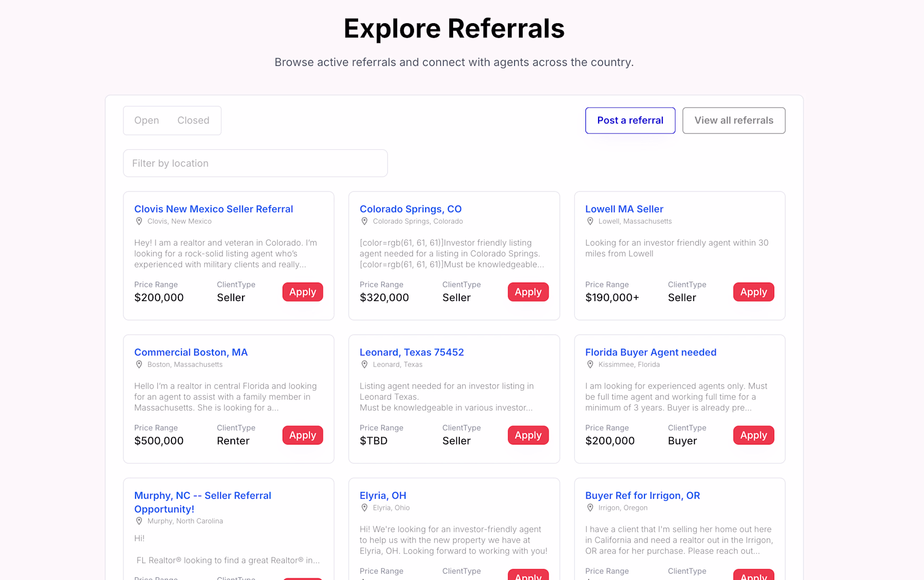Click location pin icon beside Kissimmee, Florida
This screenshot has height=580, width=924.
[x=590, y=364]
